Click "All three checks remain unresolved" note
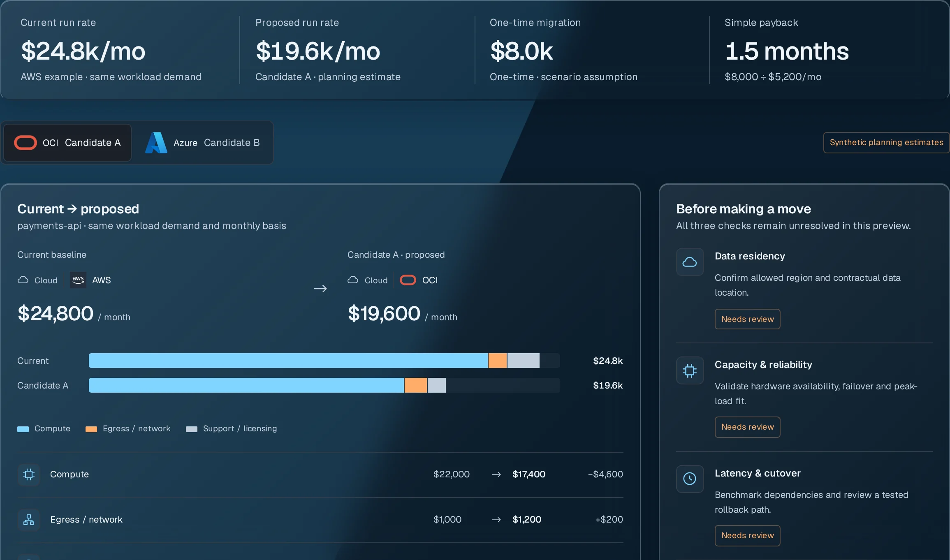 (793, 226)
